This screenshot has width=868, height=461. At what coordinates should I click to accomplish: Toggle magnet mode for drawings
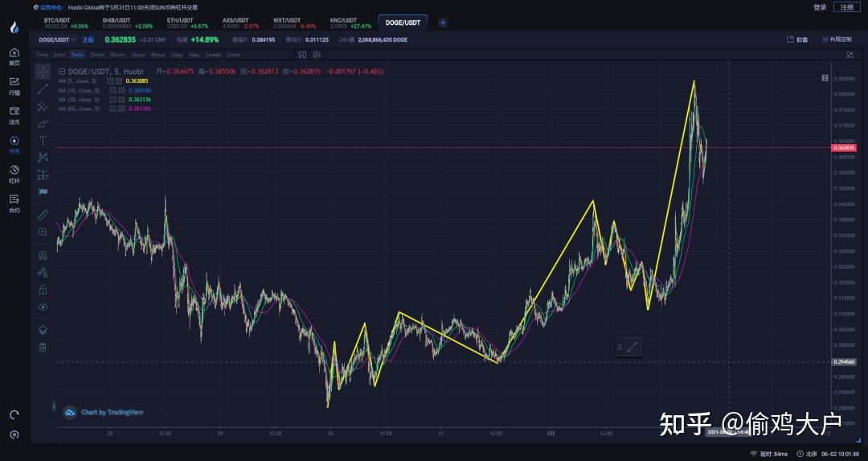pyautogui.click(x=43, y=255)
